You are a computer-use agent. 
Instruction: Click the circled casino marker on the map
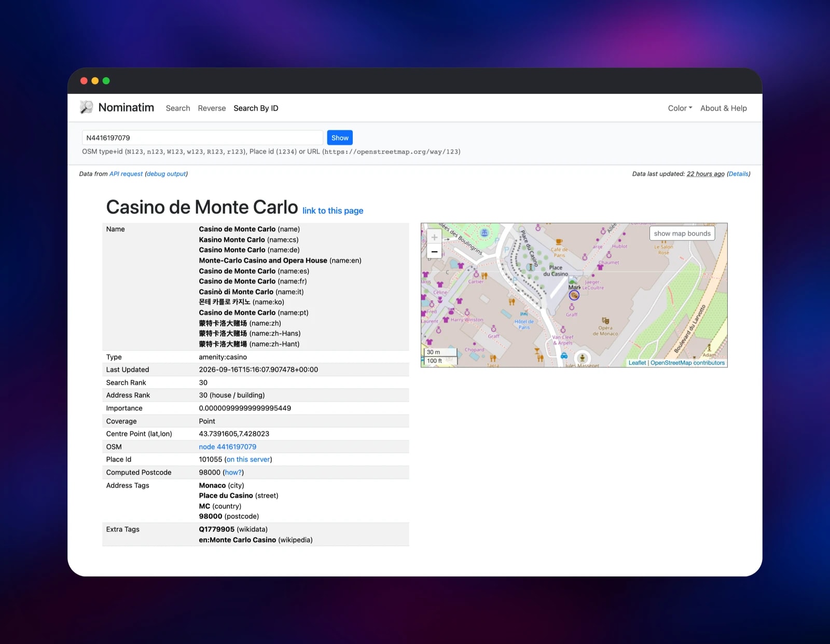coord(574,295)
